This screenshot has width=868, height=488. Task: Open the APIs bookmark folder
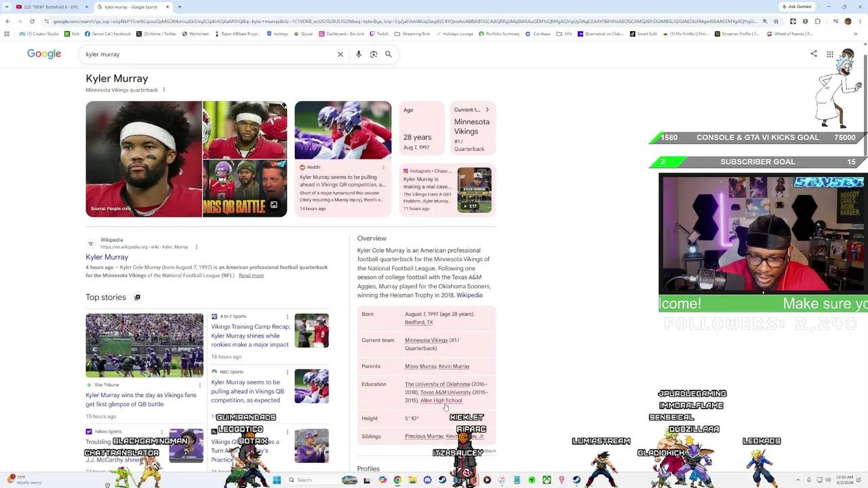[564, 34]
